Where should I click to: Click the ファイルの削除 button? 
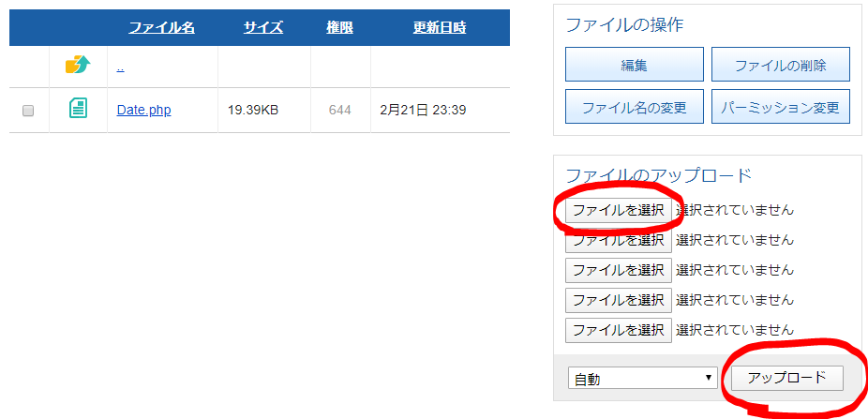point(781,64)
